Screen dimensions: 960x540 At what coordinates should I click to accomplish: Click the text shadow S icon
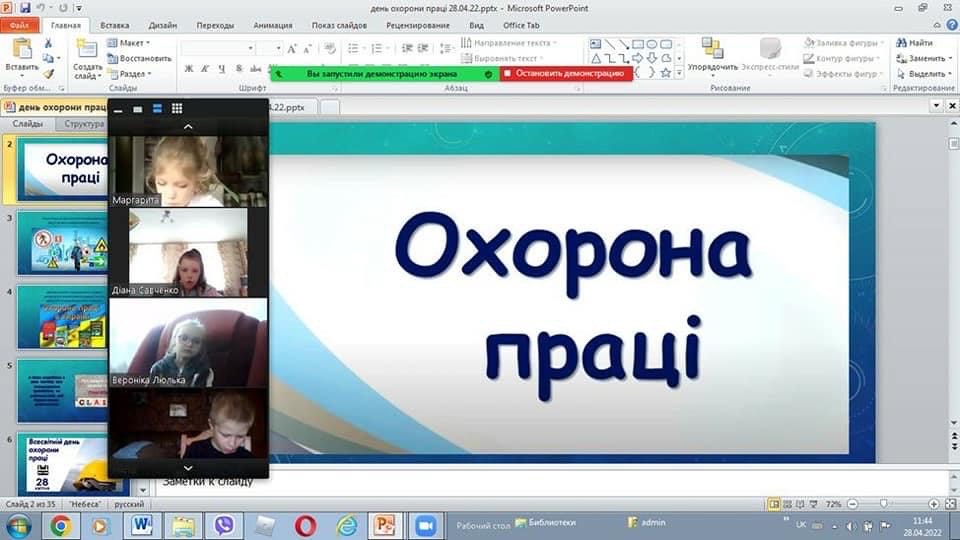[239, 69]
